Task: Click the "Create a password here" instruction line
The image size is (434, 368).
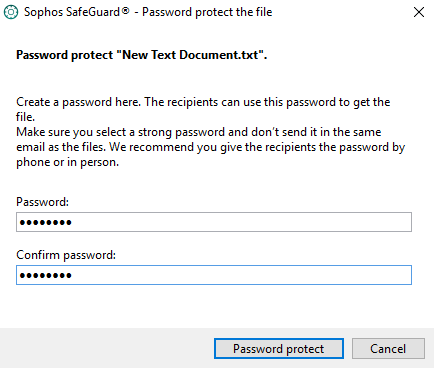Action: coord(203,102)
